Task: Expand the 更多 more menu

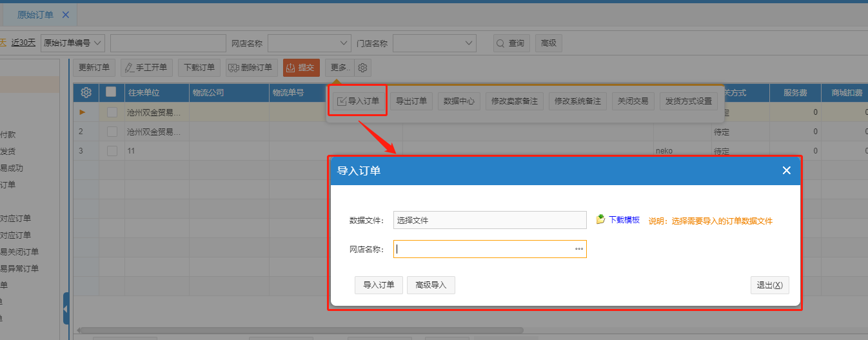Action: click(x=340, y=68)
